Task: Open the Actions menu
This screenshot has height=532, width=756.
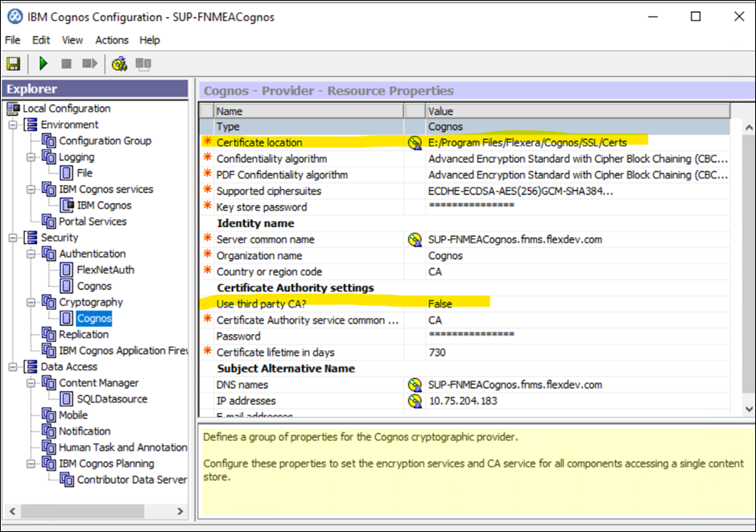Action: pos(112,40)
